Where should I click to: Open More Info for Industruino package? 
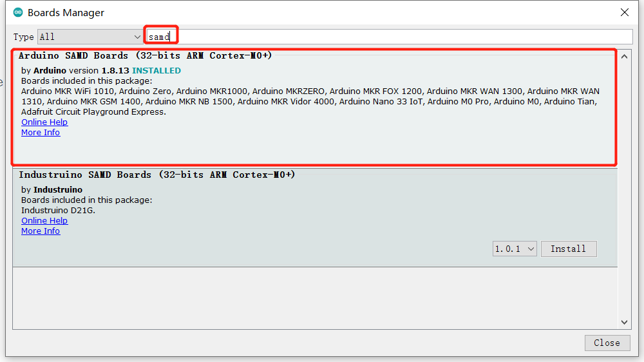pos(41,231)
